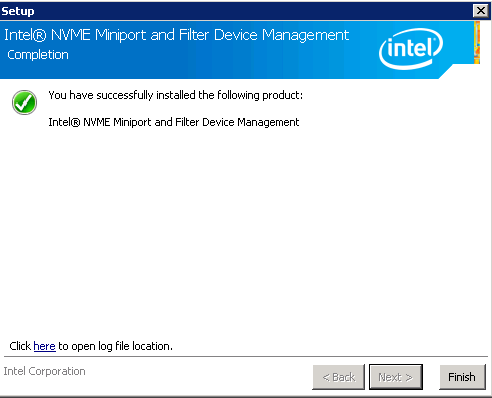Click the green checkmark success icon
Screen dimensions: 492x398
click(x=24, y=102)
